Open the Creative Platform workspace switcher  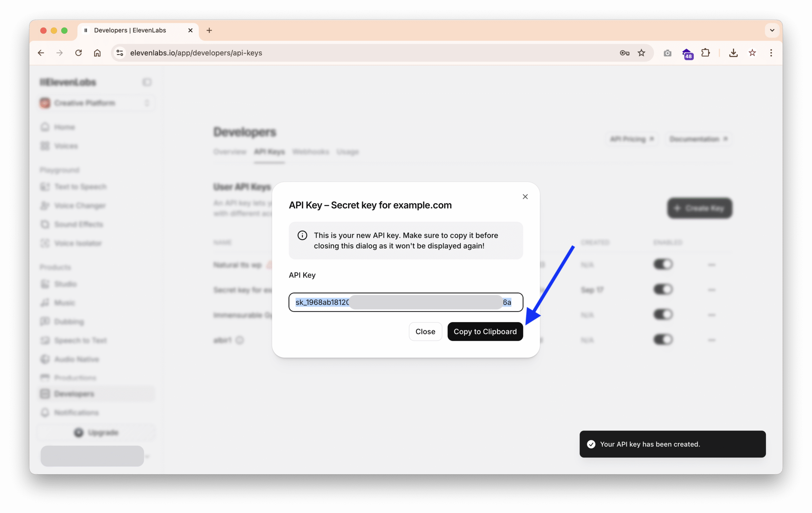96,103
